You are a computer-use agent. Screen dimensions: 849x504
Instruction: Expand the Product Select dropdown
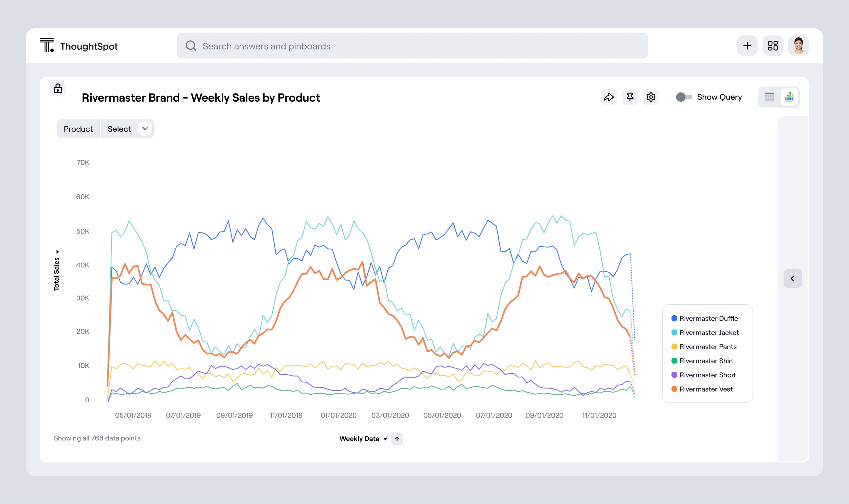click(145, 129)
